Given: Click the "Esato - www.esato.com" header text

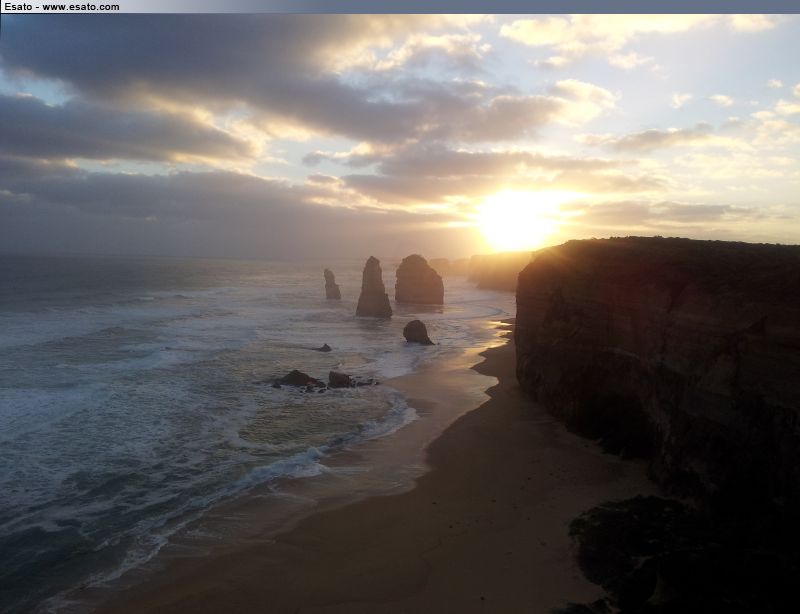Looking at the screenshot, I should pos(62,7).
